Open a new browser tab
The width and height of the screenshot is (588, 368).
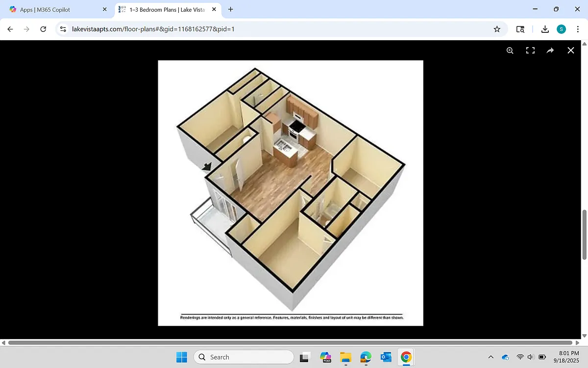231,9
